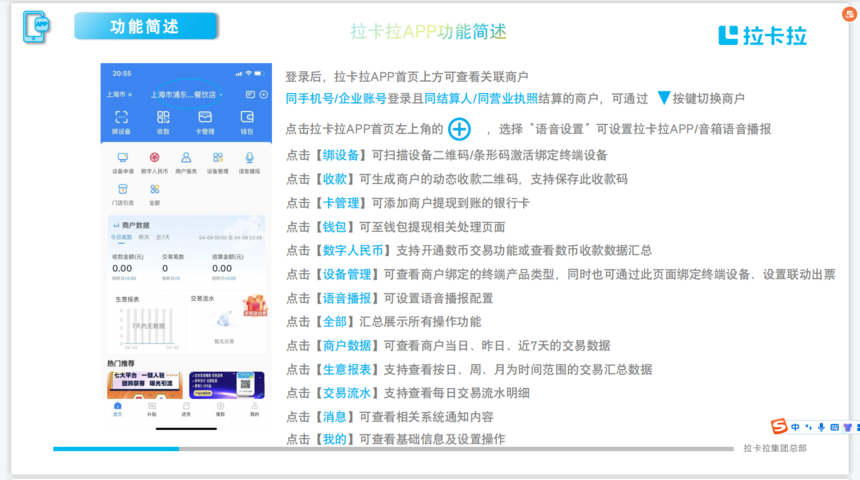This screenshot has height=480, width=860.
Task: Click the blue 【商户数据】 text
Action: click(347, 346)
